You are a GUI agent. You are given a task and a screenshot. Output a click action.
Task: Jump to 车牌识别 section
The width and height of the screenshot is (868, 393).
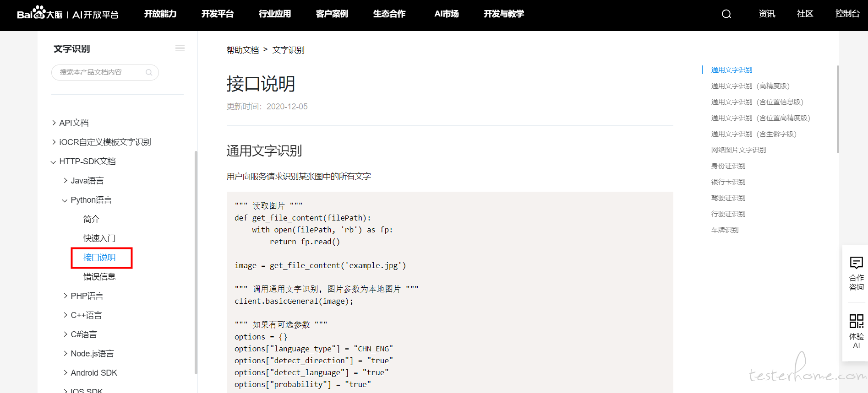pos(725,230)
